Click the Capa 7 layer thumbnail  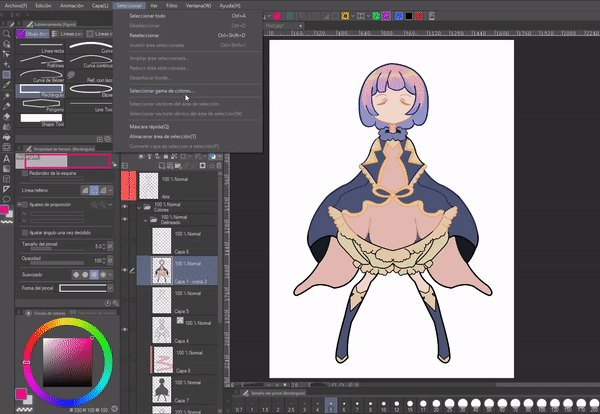pos(162,389)
